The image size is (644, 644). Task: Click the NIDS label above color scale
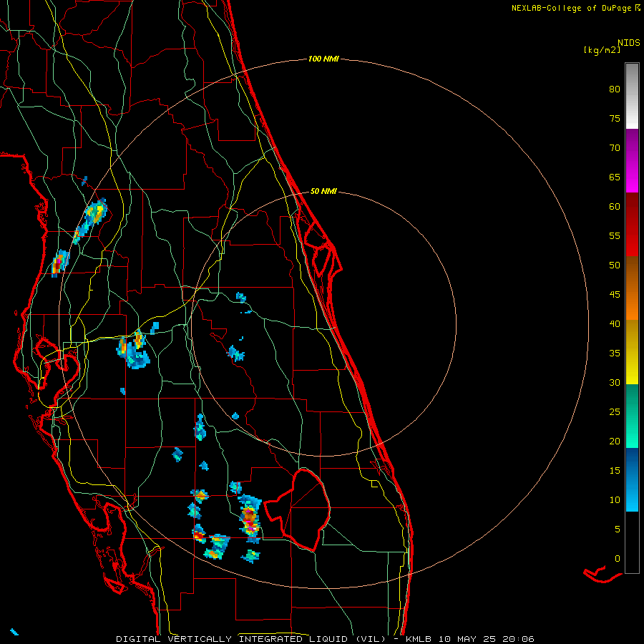point(629,43)
